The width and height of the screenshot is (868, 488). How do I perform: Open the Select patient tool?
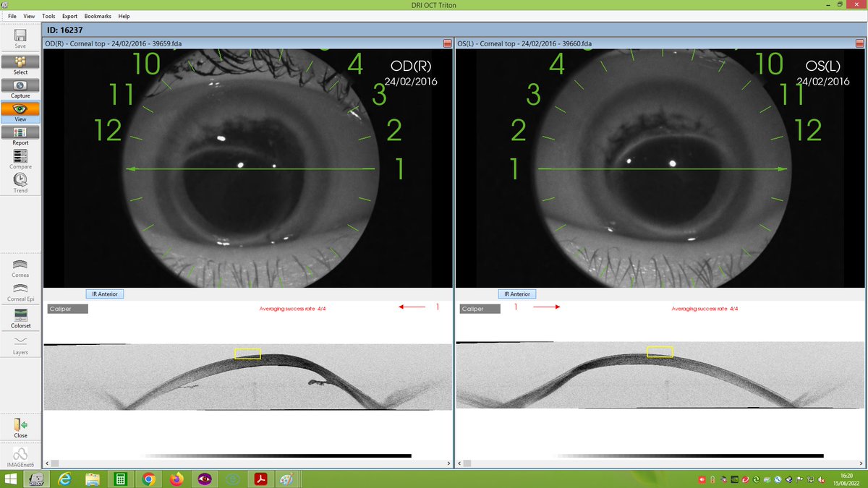[x=20, y=62]
